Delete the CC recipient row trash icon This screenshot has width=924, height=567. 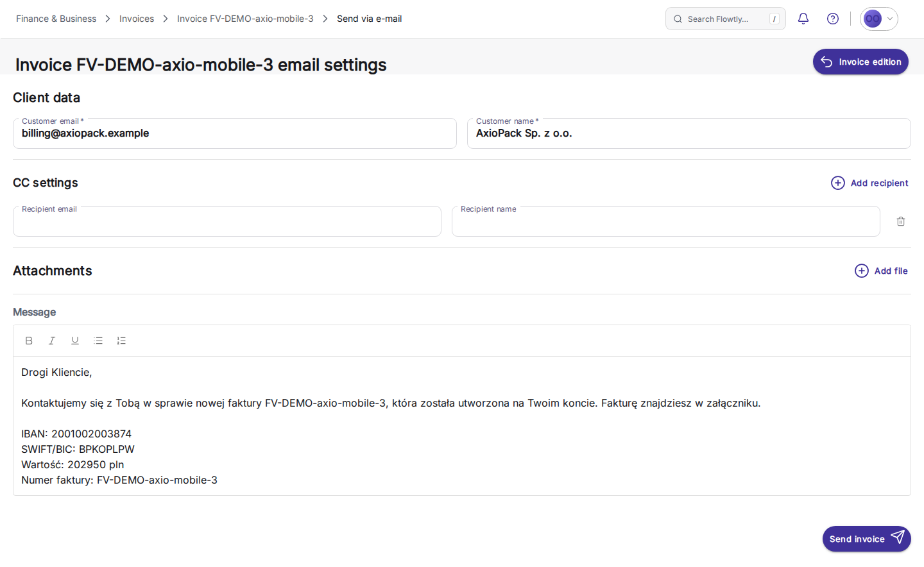(x=901, y=221)
